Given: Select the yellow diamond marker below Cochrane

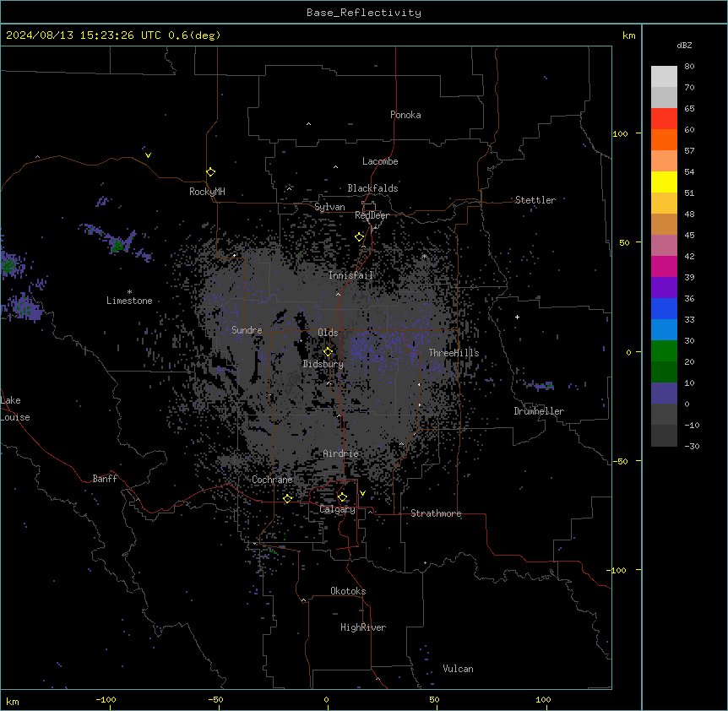Looking at the screenshot, I should tap(287, 499).
